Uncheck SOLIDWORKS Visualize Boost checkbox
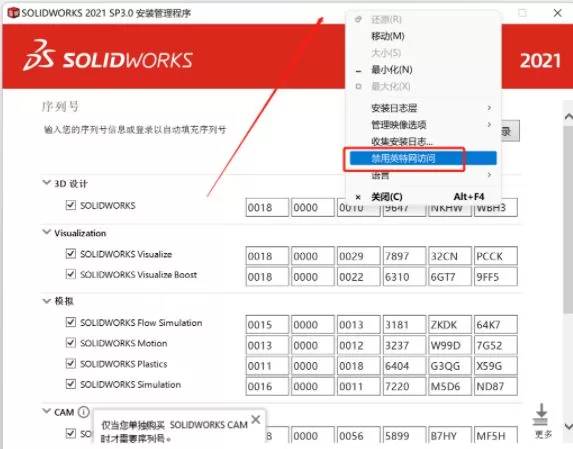573x449 pixels. point(71,274)
